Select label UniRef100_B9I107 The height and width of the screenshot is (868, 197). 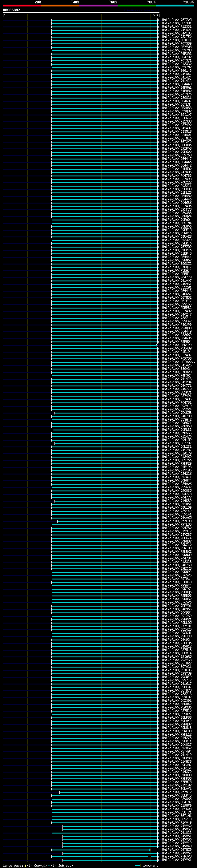[x=176, y=115]
